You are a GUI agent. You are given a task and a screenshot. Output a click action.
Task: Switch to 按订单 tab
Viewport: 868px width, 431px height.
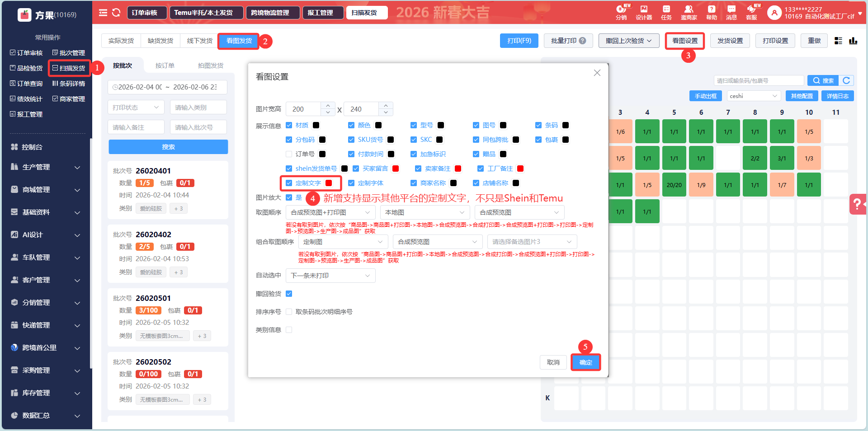click(x=165, y=66)
